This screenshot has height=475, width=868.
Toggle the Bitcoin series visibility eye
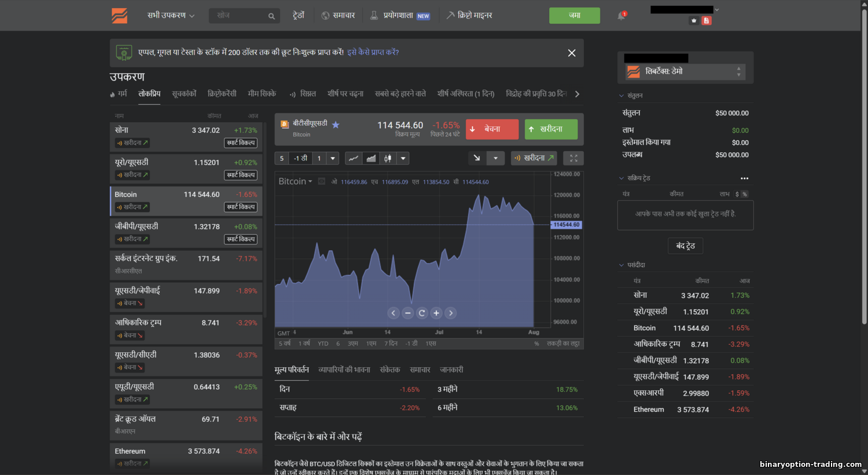tap(322, 181)
